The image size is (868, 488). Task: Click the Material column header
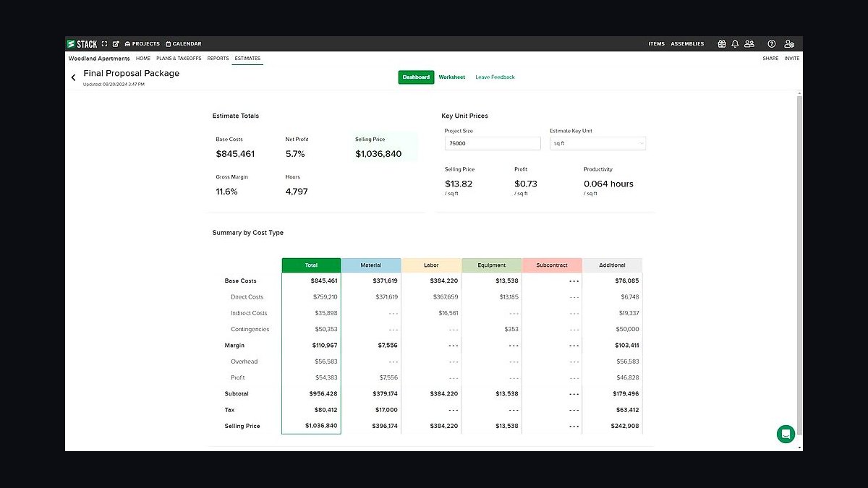[371, 265]
